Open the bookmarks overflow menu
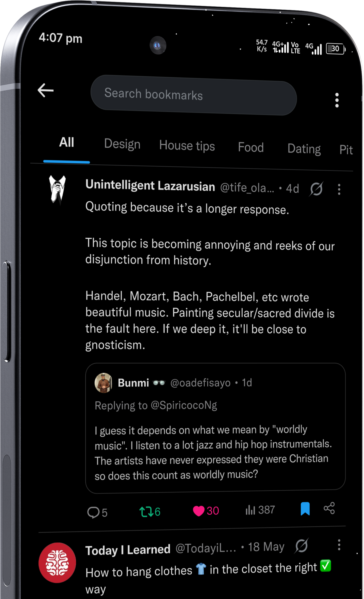 pos(337,100)
